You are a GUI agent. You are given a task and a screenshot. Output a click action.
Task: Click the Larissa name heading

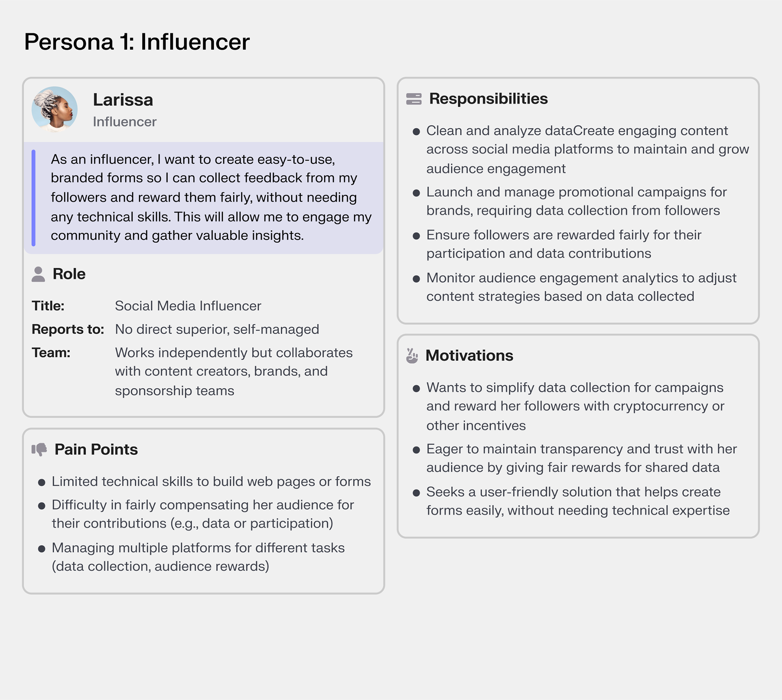(x=123, y=100)
